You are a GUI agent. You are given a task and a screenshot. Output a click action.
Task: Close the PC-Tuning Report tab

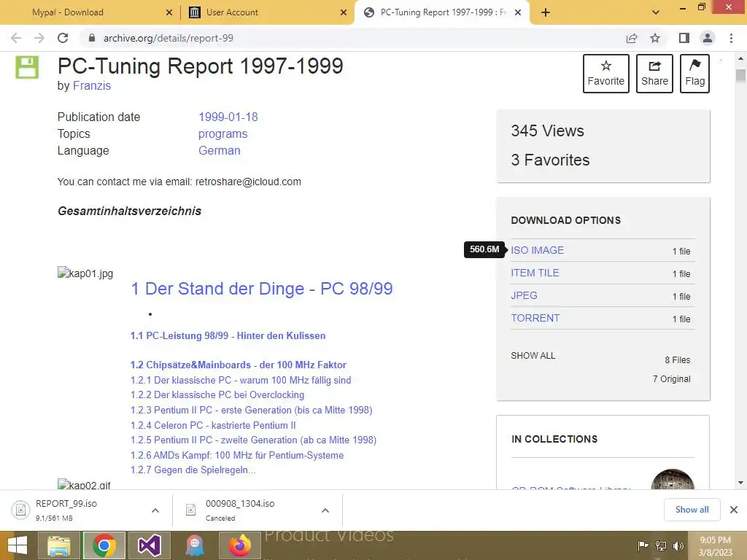[x=519, y=12]
